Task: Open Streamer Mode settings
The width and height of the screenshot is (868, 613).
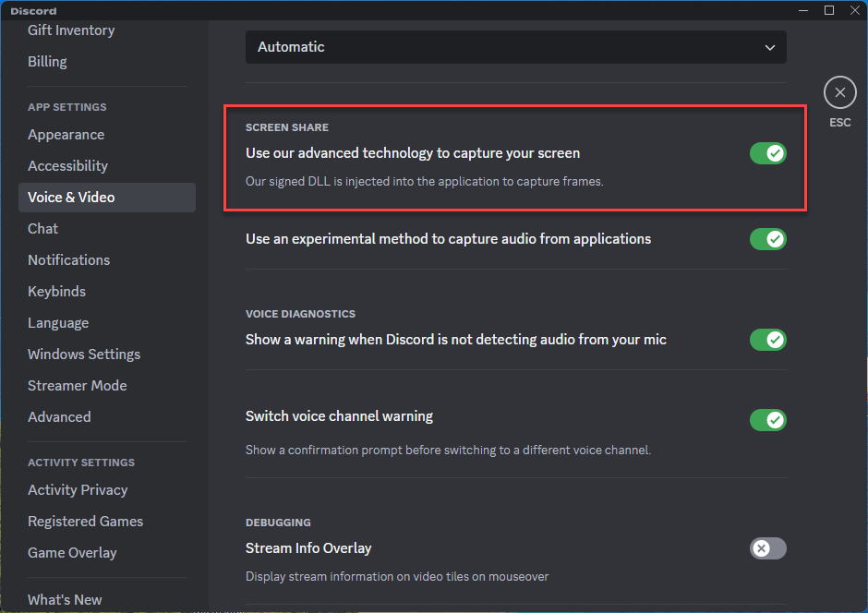Action: [77, 386]
